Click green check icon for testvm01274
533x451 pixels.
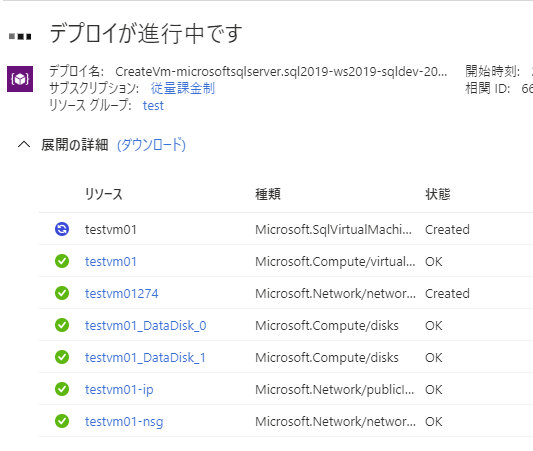tap(62, 293)
